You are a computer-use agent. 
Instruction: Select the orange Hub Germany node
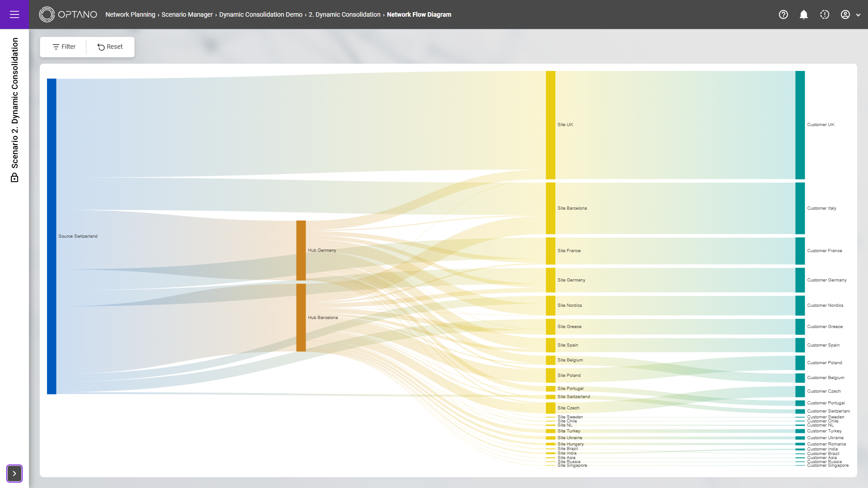tap(301, 250)
